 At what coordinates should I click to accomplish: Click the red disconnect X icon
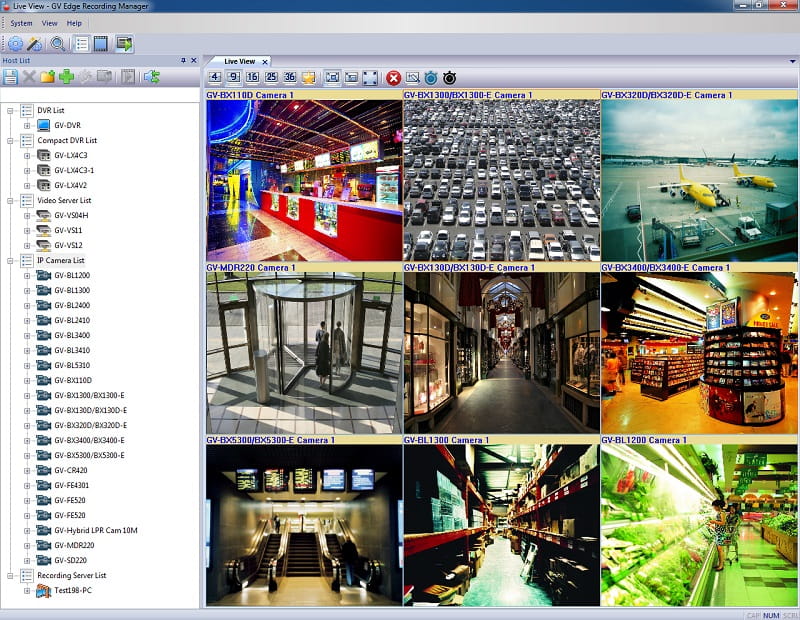click(394, 78)
